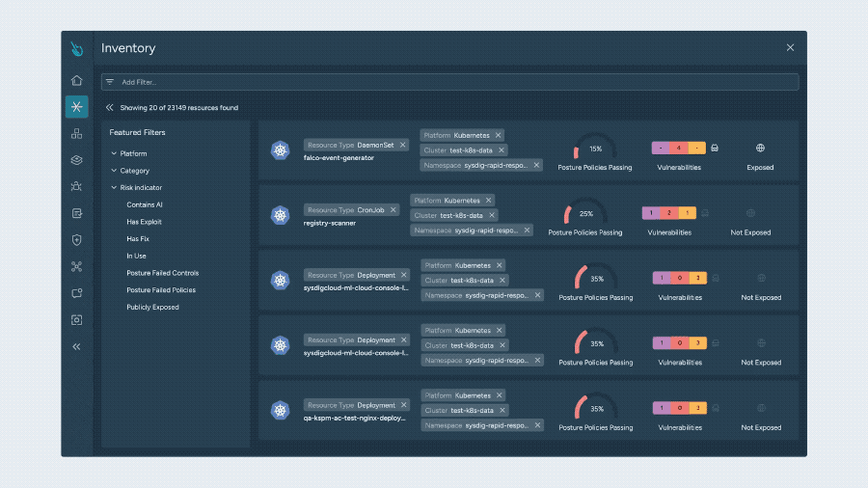Click the Sysdig logo at top left
868x488 pixels.
(77, 48)
